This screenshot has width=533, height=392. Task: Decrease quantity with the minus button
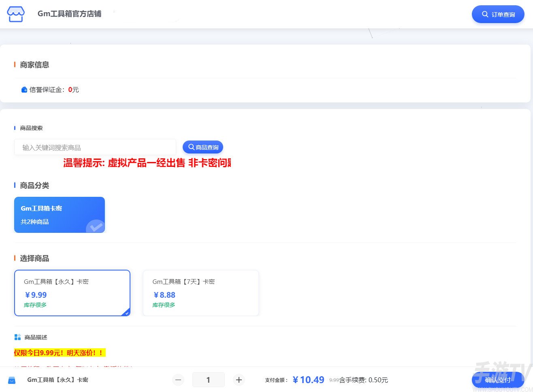coord(178,380)
